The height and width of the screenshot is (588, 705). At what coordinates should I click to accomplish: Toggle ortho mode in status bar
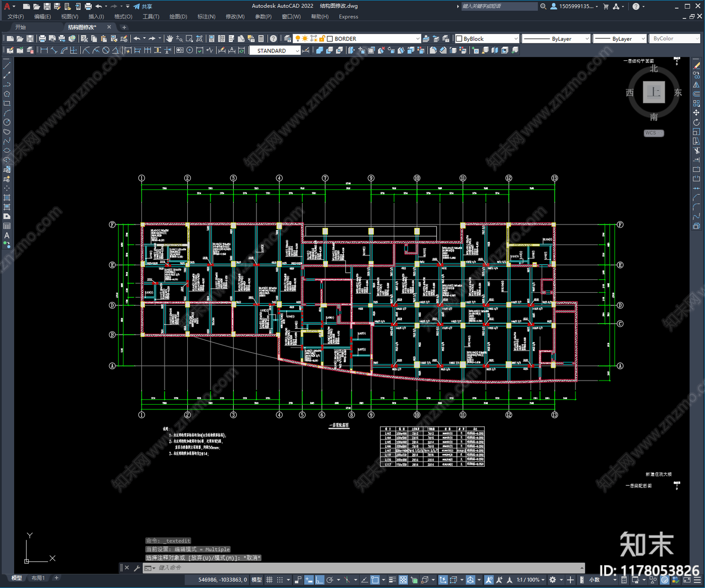point(319,580)
